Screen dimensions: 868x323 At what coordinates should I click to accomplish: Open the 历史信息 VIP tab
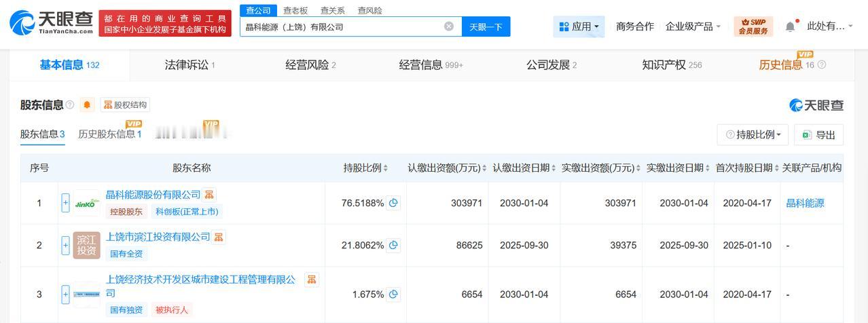tap(786, 65)
